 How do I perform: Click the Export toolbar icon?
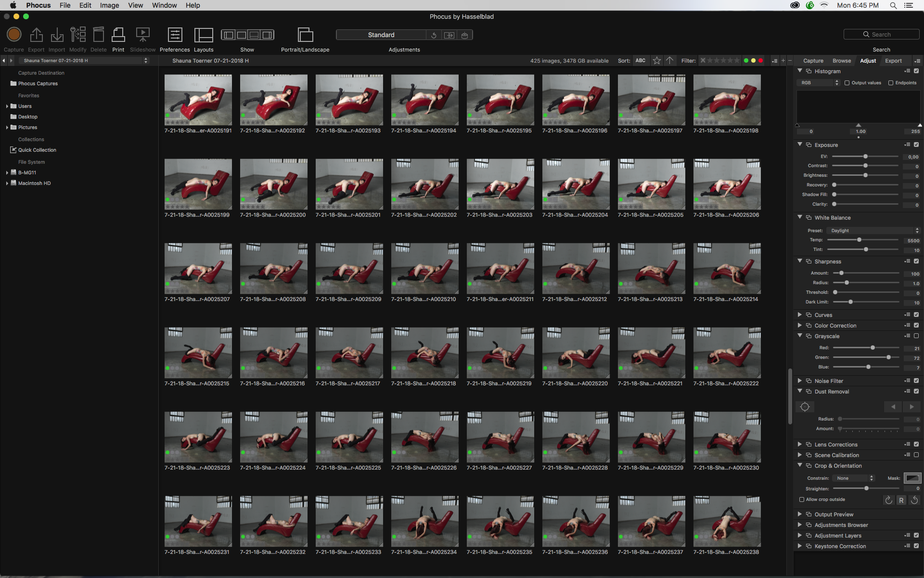(x=36, y=35)
